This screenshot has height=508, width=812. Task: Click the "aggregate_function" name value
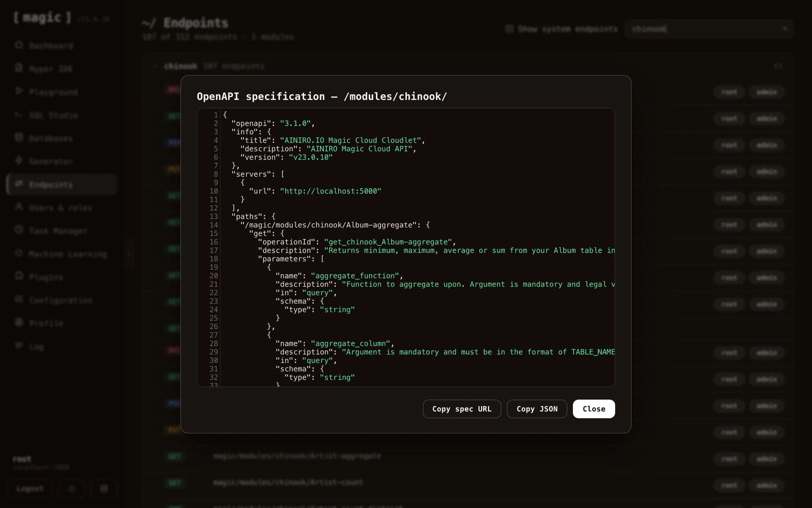pos(355,276)
